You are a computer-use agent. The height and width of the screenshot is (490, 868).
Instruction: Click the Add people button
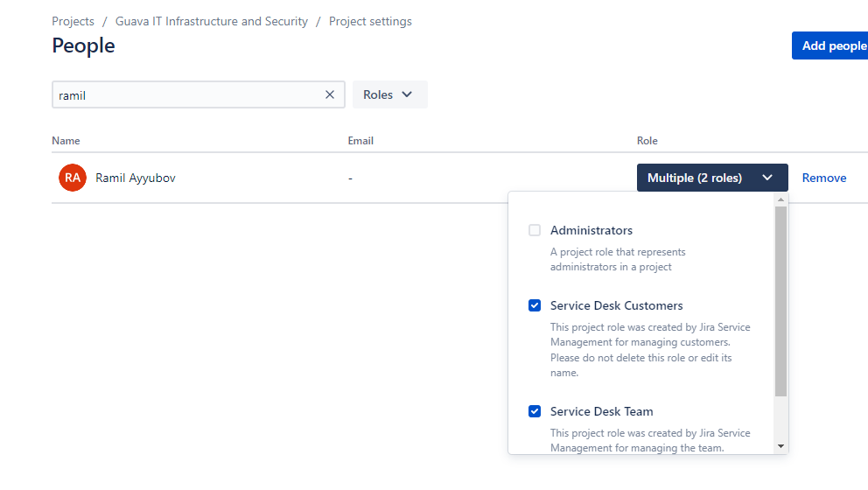pyautogui.click(x=830, y=45)
